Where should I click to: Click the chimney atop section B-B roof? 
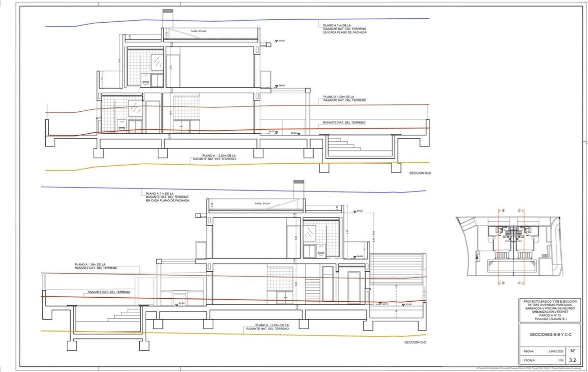pos(168,18)
